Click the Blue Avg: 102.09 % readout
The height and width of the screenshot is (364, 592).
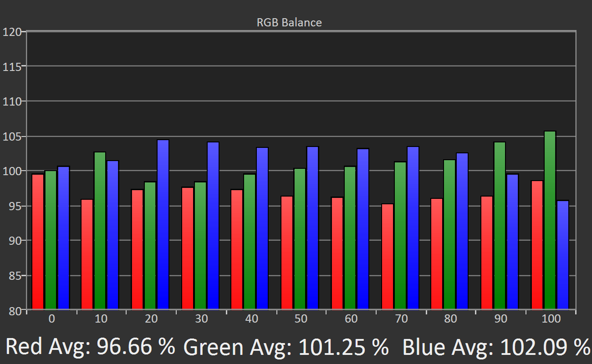(x=496, y=347)
